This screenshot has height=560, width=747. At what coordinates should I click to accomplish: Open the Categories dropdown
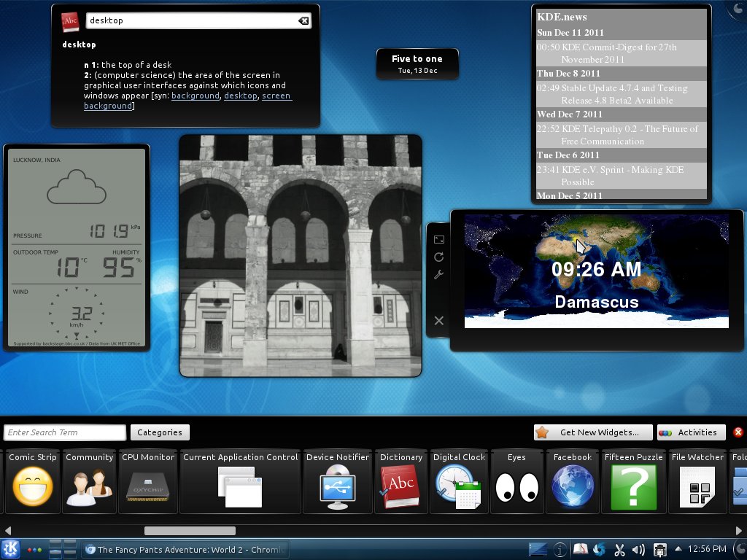(x=160, y=432)
